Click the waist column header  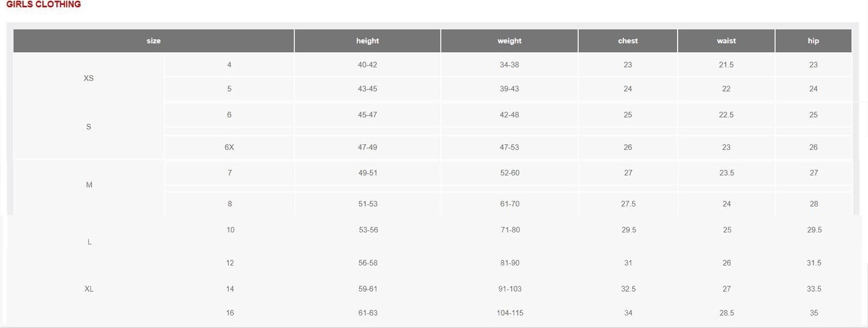point(726,41)
